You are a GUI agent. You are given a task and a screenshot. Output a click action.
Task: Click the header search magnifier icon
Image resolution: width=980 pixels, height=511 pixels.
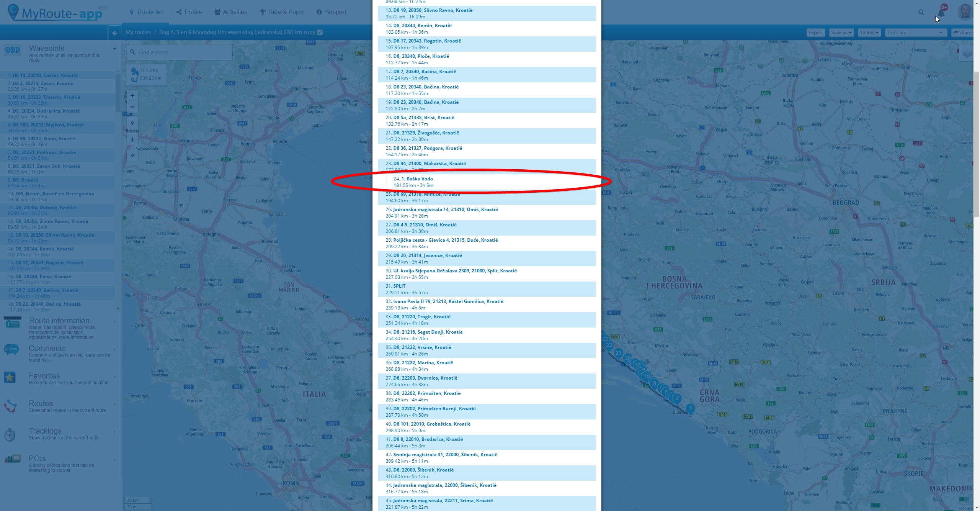pyautogui.click(x=921, y=12)
